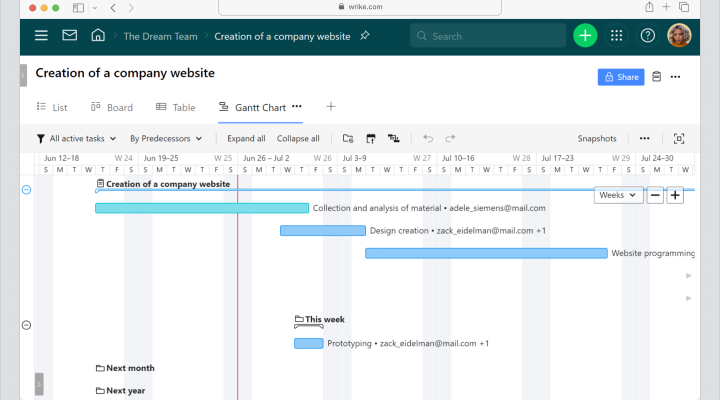The height and width of the screenshot is (400, 720).
Task: Collapse the This week folder group
Action: [26, 325]
